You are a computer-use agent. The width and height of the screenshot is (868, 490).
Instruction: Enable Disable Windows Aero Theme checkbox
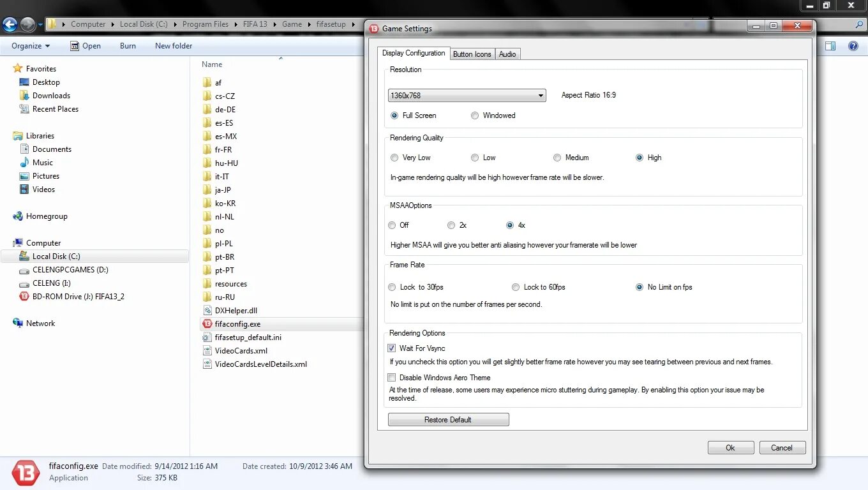pos(392,378)
